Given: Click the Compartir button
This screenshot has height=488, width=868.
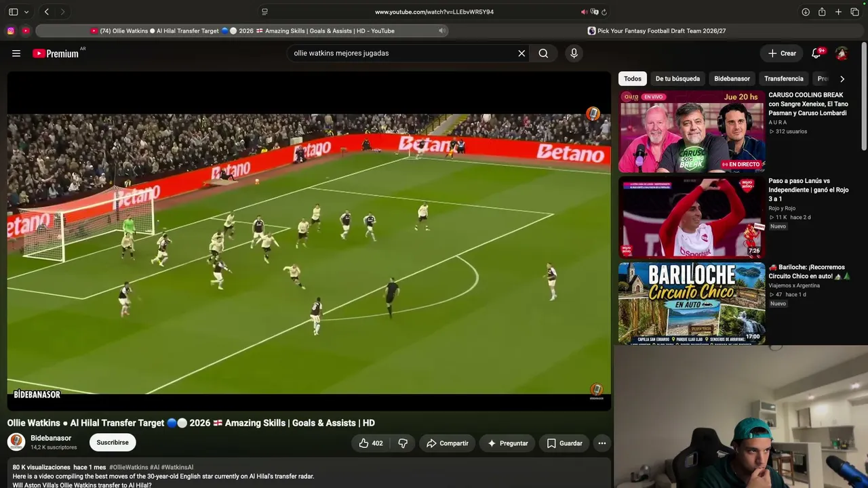Looking at the screenshot, I should (x=448, y=443).
